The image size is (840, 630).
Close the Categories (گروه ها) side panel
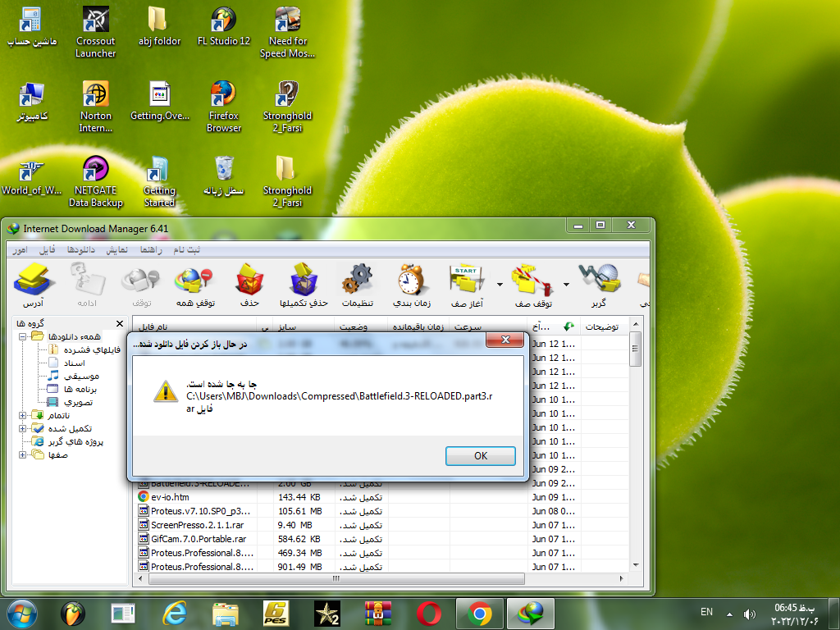(x=120, y=324)
